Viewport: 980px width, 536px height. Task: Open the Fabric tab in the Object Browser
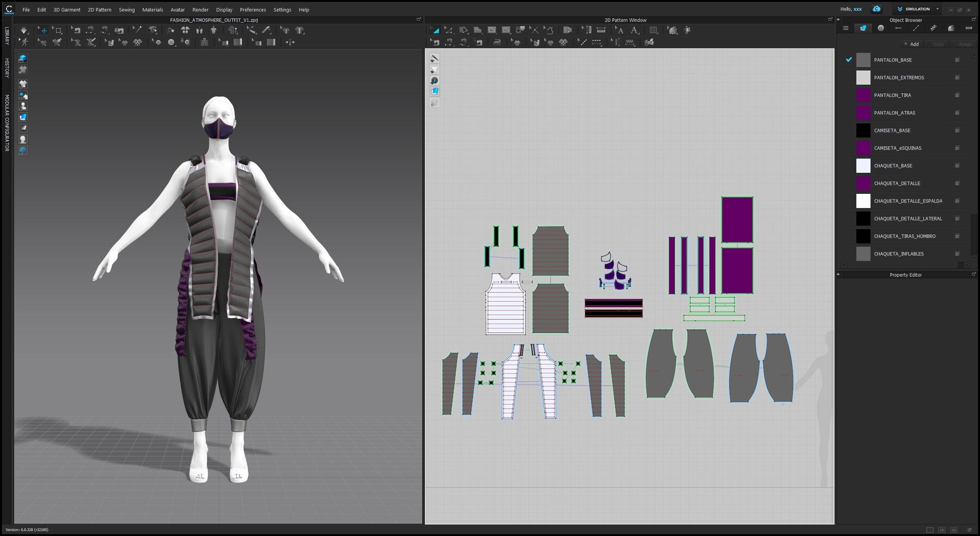[863, 28]
